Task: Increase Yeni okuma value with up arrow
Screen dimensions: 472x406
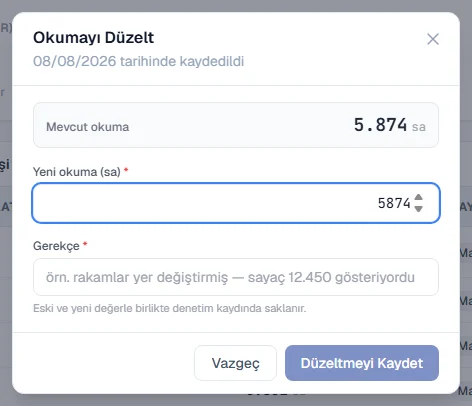Action: (418, 198)
